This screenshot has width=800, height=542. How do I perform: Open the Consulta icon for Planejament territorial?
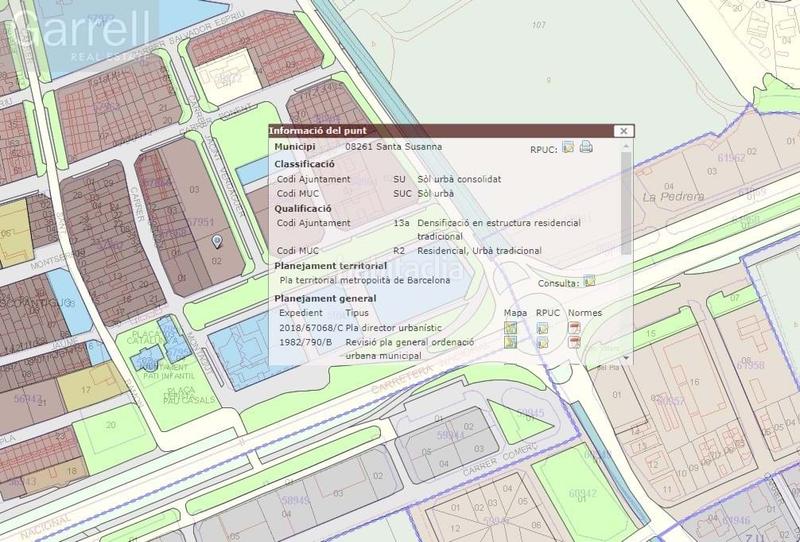[589, 282]
